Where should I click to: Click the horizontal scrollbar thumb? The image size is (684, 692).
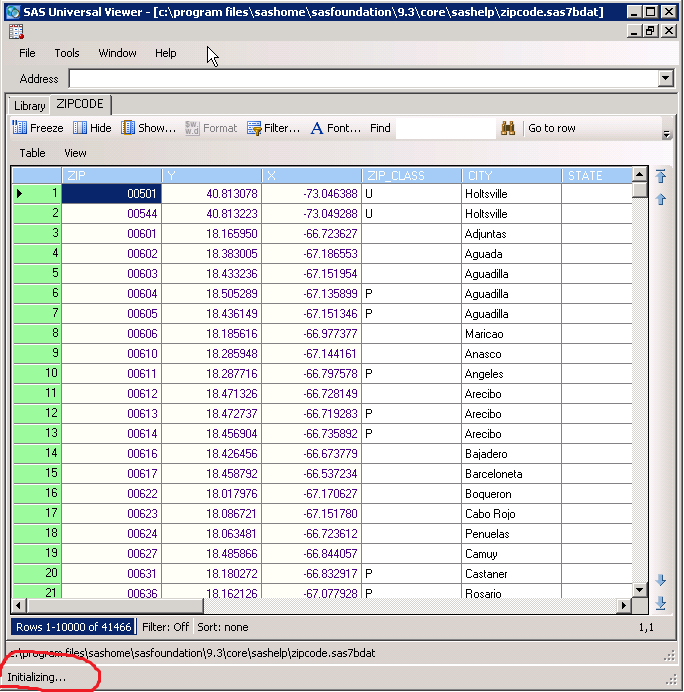coord(115,606)
